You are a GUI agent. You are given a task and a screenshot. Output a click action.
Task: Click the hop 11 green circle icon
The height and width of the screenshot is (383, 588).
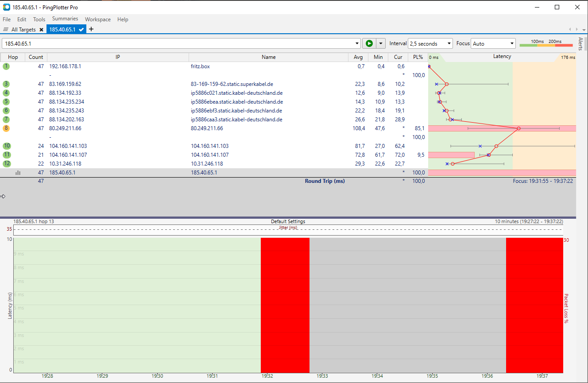pyautogui.click(x=6, y=155)
